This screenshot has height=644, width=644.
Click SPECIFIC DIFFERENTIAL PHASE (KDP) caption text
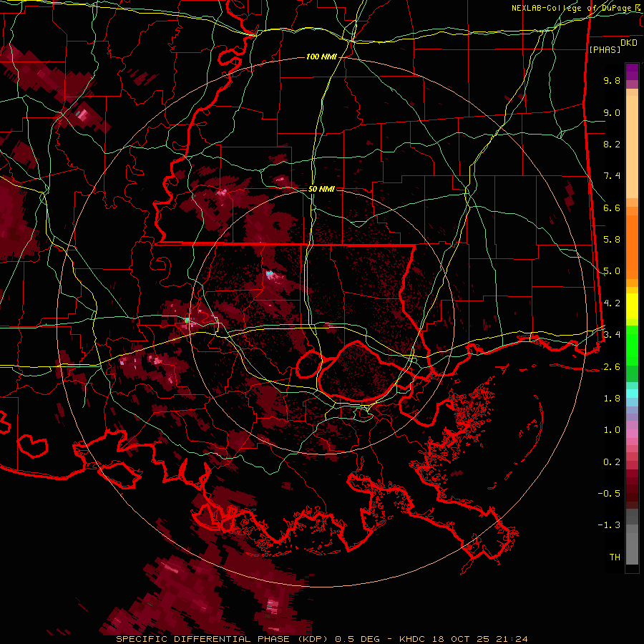coord(222,639)
